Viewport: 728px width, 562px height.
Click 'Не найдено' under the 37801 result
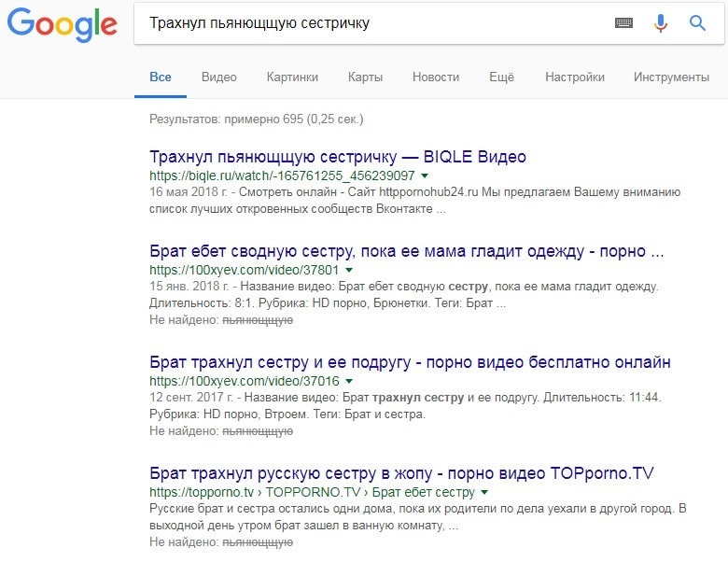click(x=221, y=320)
